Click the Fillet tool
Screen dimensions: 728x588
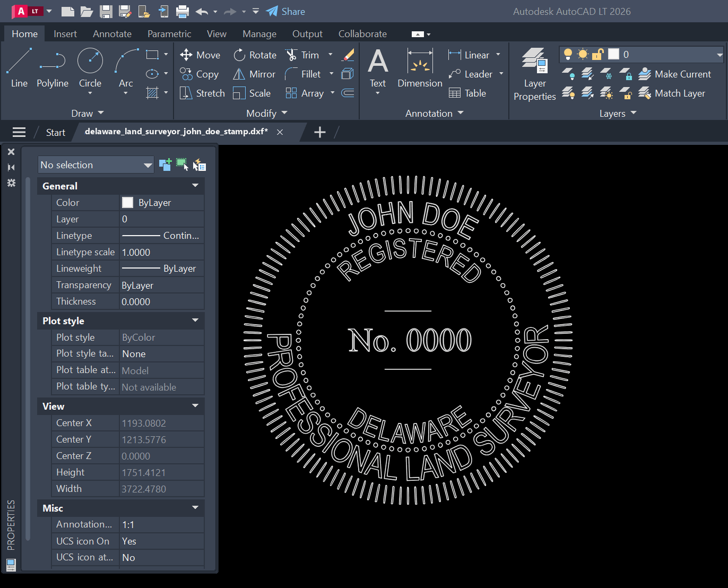point(303,74)
